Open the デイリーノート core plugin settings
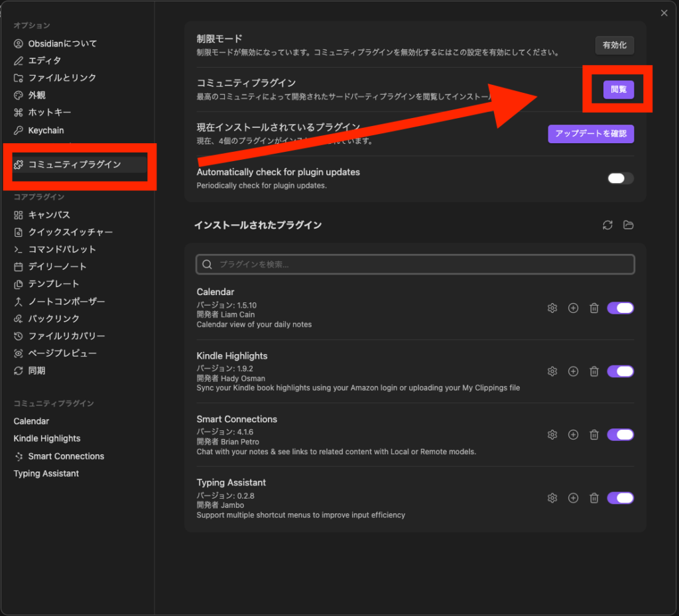This screenshot has height=616, width=679. 57,267
